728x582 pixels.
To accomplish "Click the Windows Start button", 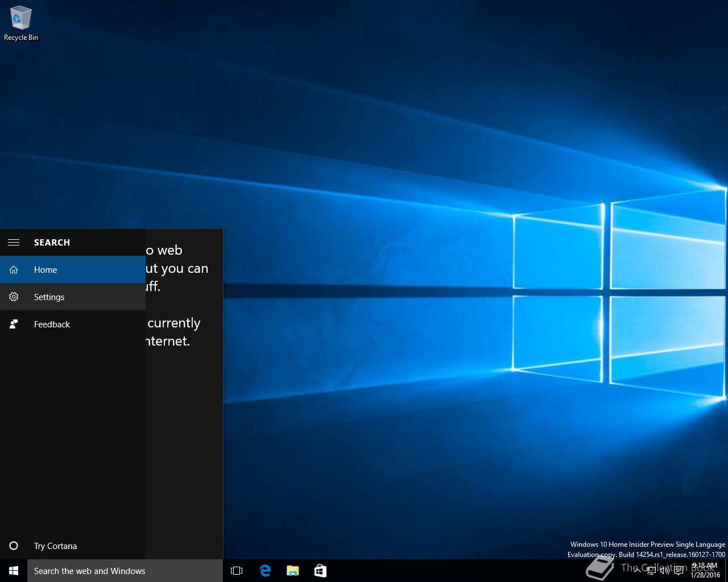I will click(x=14, y=571).
